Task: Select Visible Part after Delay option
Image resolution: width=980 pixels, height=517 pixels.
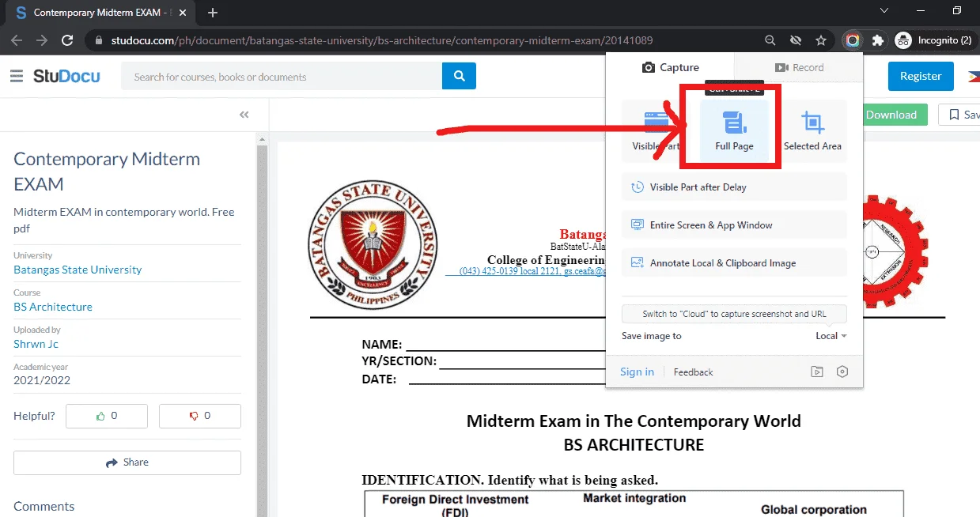Action: pyautogui.click(x=734, y=187)
